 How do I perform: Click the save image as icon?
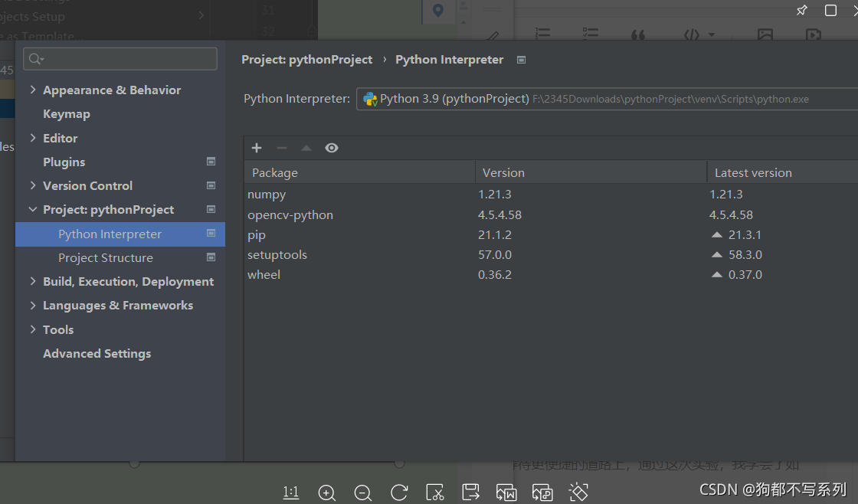point(470,492)
